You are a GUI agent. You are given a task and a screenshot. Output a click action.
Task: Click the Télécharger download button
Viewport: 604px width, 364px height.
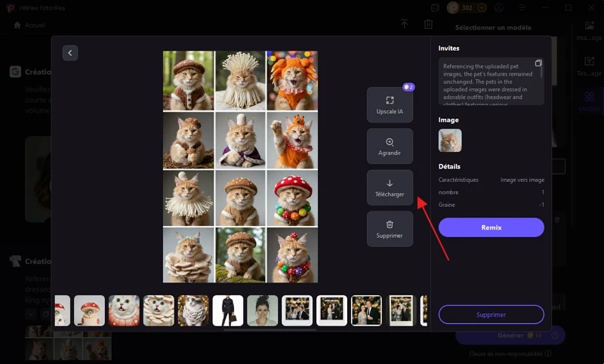(390, 187)
